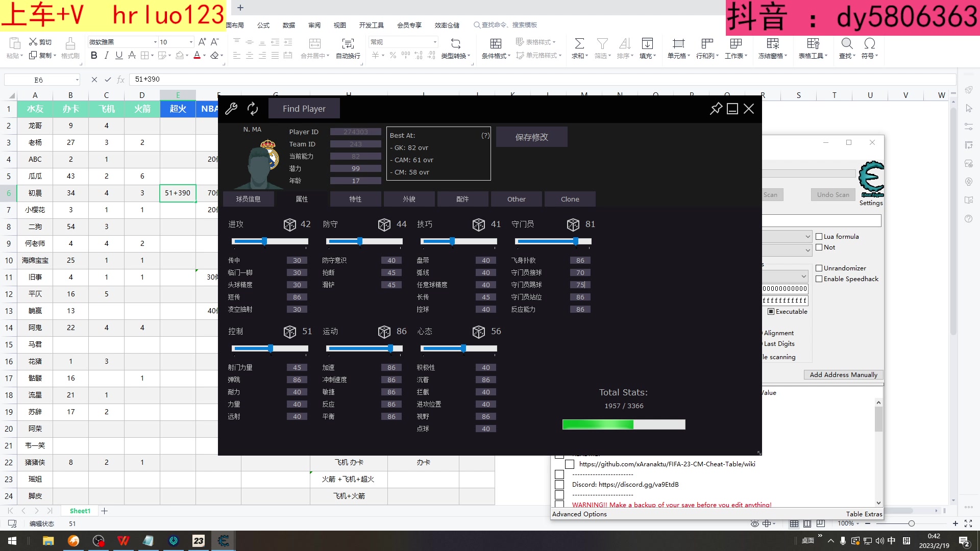Image resolution: width=980 pixels, height=551 pixels.
Task: Open Windows Start menu
Action: coord(12,541)
